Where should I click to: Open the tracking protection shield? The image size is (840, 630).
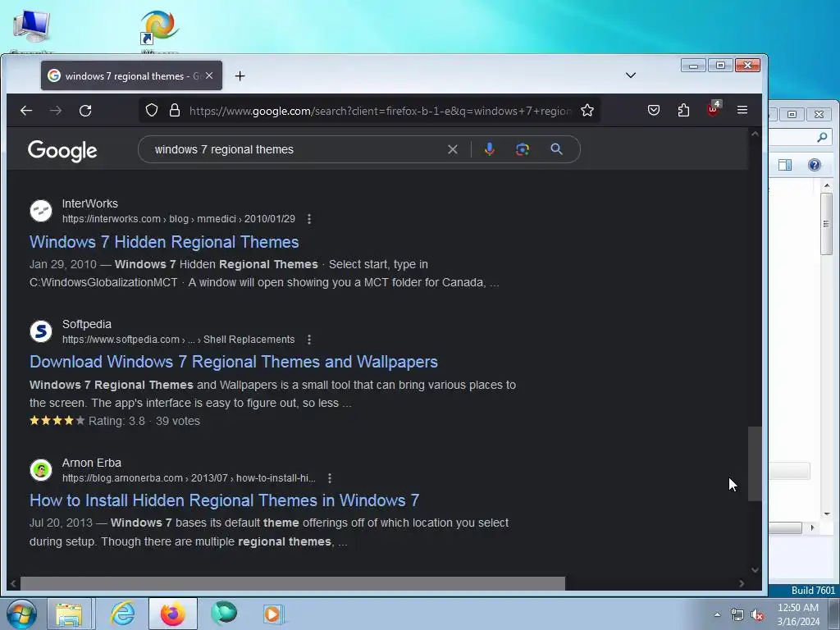pyautogui.click(x=152, y=111)
